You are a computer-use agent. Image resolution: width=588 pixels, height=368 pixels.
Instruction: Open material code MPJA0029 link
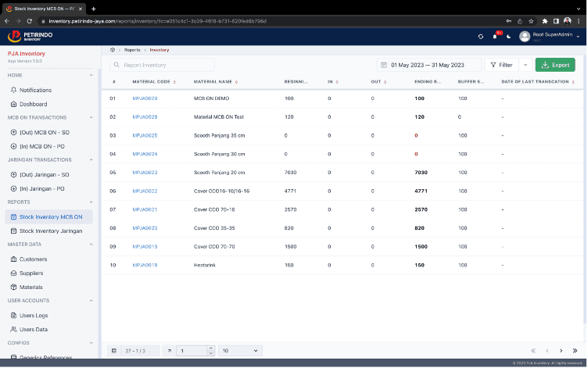tap(145, 98)
